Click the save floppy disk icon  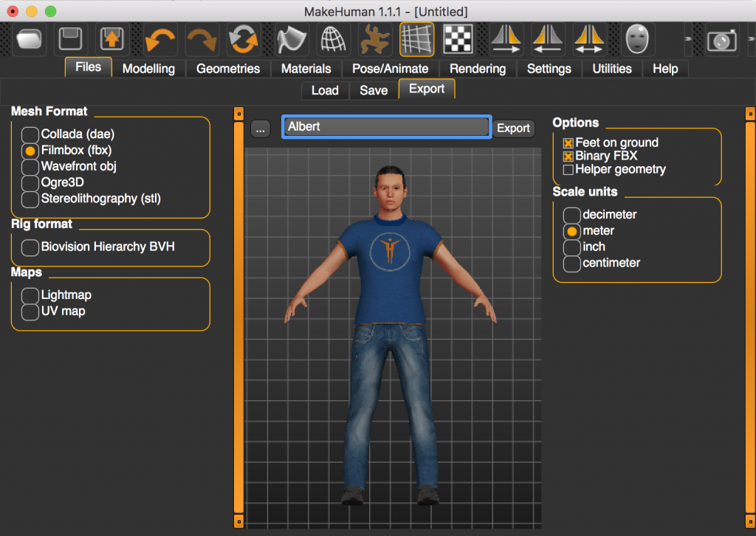(x=70, y=39)
